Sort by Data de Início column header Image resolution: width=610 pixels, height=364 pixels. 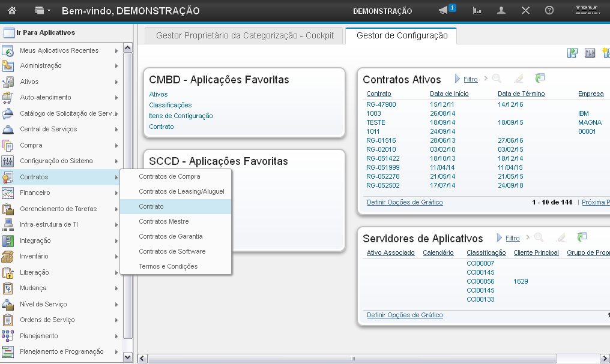[x=449, y=94]
